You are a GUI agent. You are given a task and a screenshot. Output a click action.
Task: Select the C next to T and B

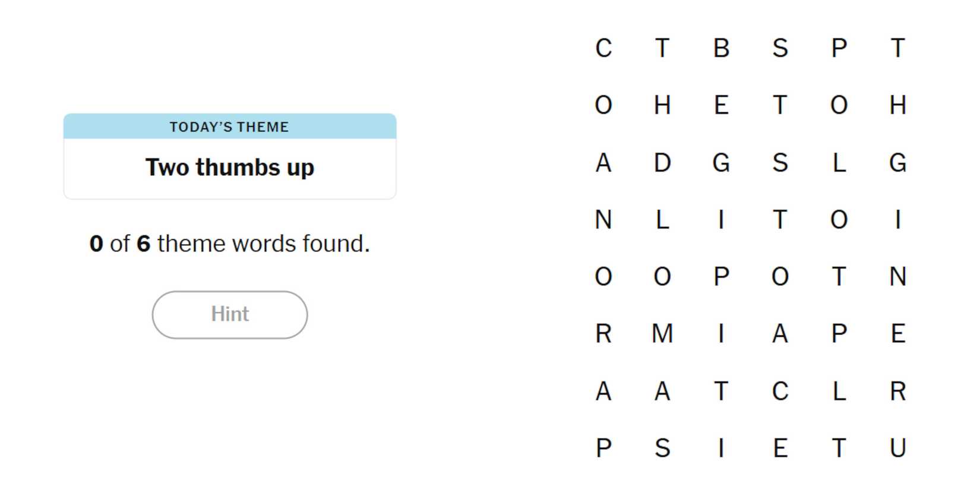[603, 48]
